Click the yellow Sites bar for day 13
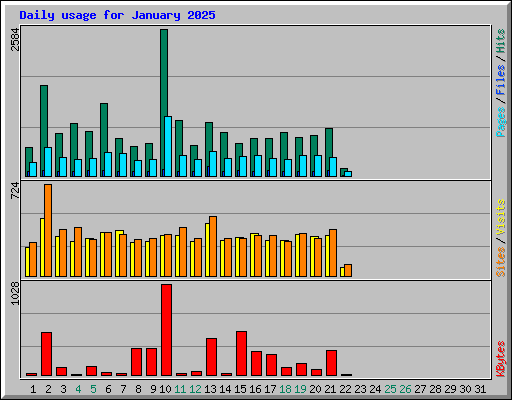The image size is (512, 400). coord(207,250)
